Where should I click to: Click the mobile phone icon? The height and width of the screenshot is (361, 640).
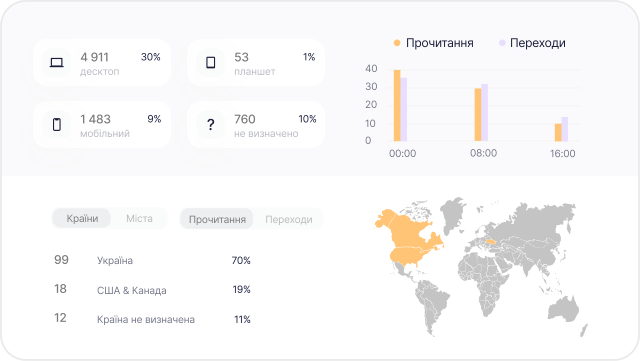[57, 124]
